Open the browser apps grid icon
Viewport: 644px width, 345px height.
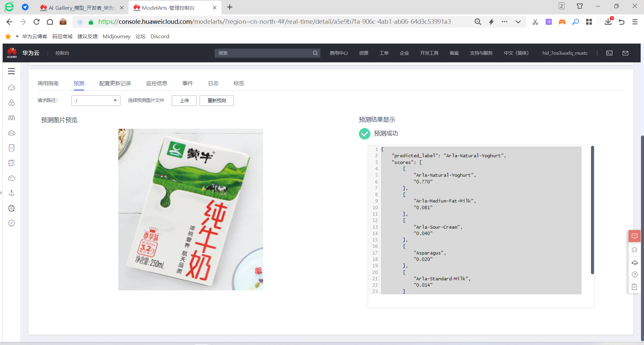pos(589,22)
